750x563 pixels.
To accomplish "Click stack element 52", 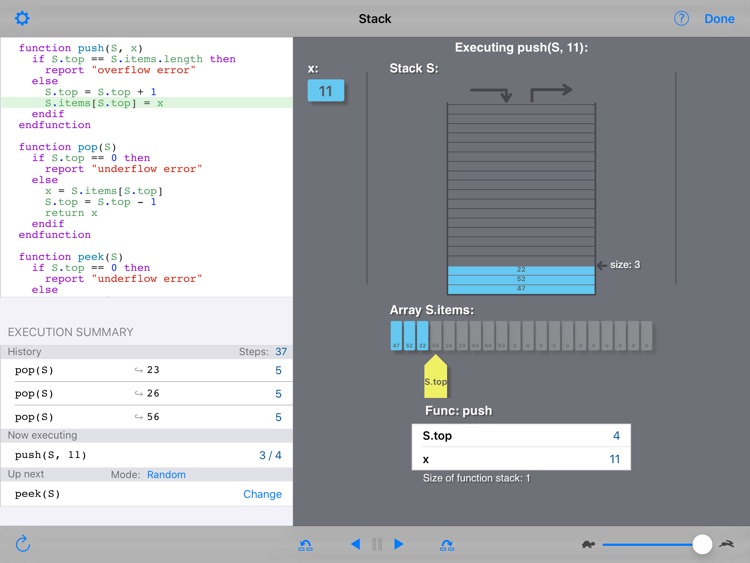I will point(521,279).
